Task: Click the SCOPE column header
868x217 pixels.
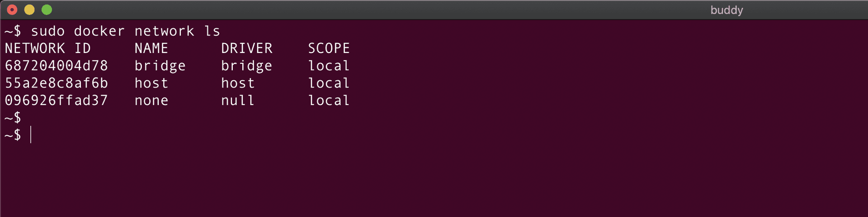Action: 329,48
